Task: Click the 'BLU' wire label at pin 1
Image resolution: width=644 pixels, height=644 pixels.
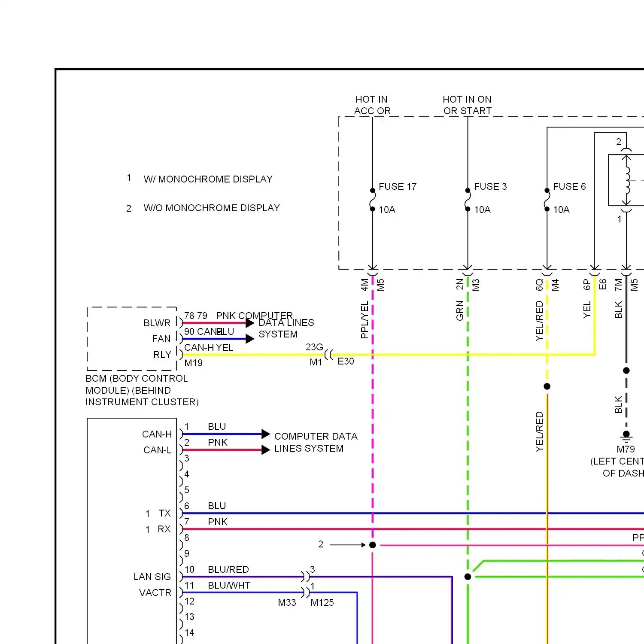Action: click(217, 426)
